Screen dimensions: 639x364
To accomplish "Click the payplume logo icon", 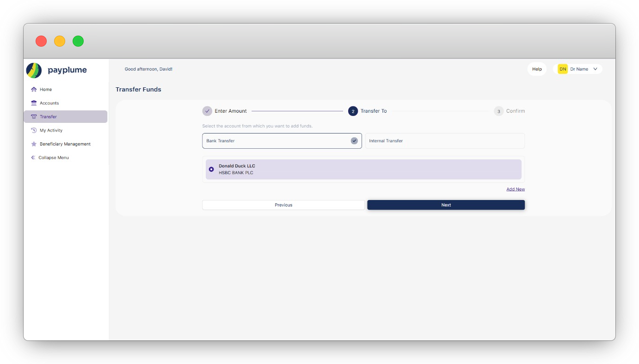I will pos(34,70).
